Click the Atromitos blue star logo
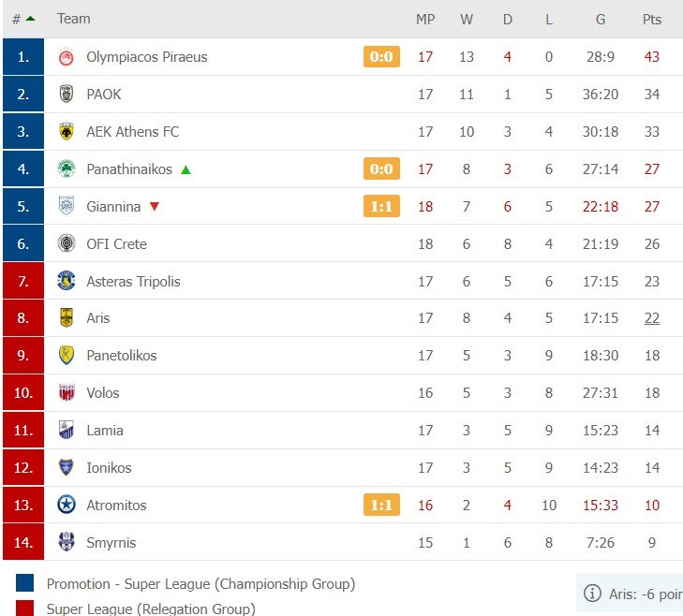 [x=67, y=506]
